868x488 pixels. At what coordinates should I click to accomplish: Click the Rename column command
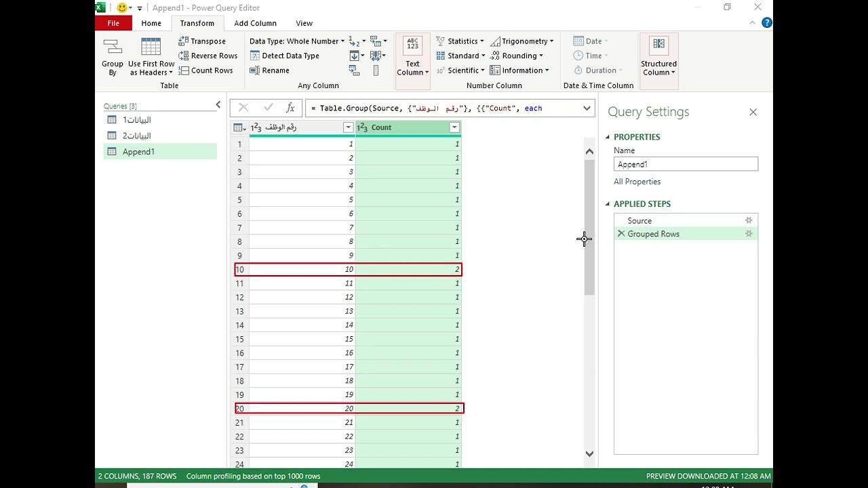click(270, 70)
